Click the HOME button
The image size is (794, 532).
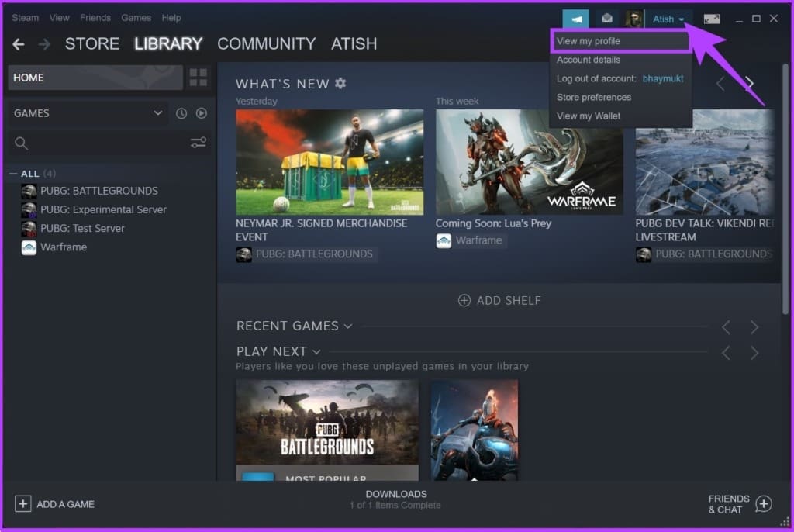pos(95,78)
